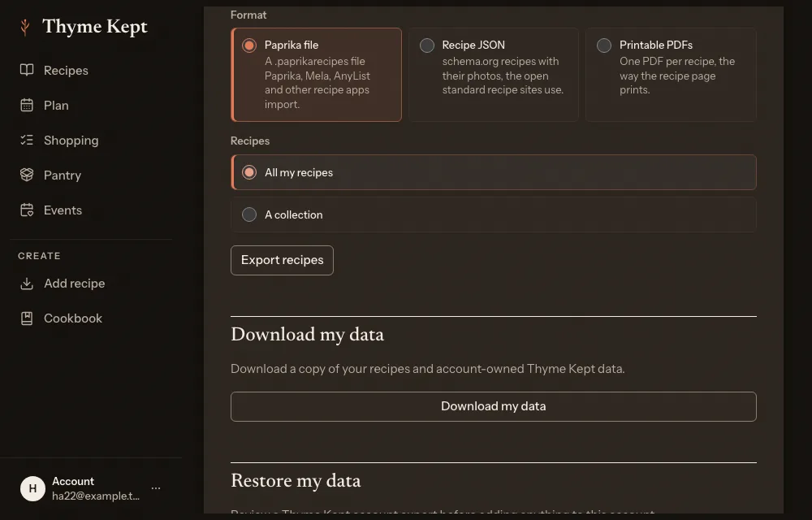Open the account options ellipsis menu
The image size is (812, 520).
point(156,487)
